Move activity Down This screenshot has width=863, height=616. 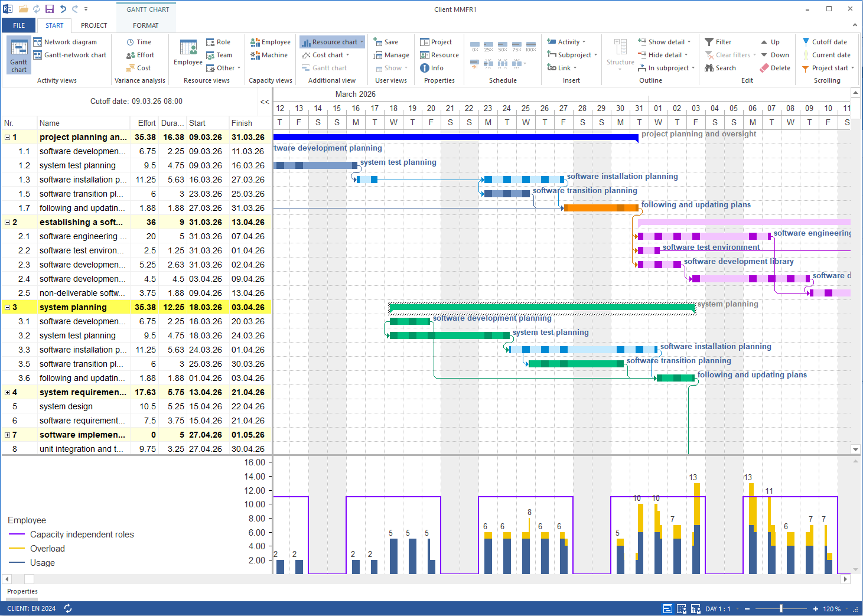[x=774, y=55]
